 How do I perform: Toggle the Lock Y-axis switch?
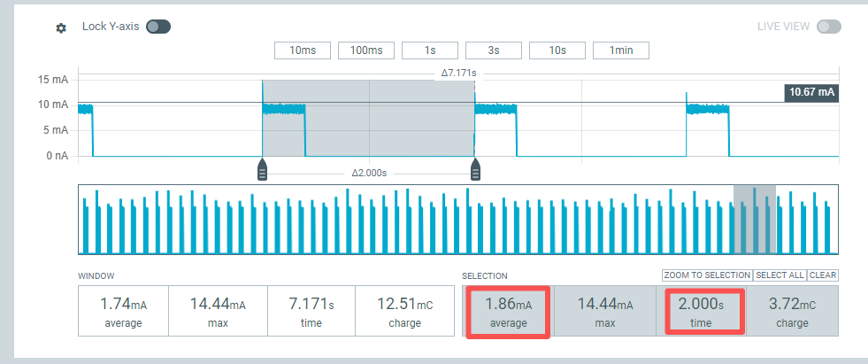158,27
